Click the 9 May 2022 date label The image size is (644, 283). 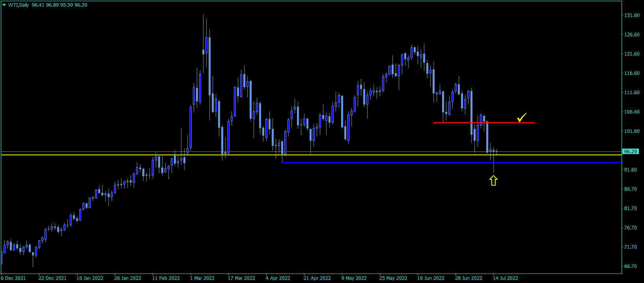[354, 278]
